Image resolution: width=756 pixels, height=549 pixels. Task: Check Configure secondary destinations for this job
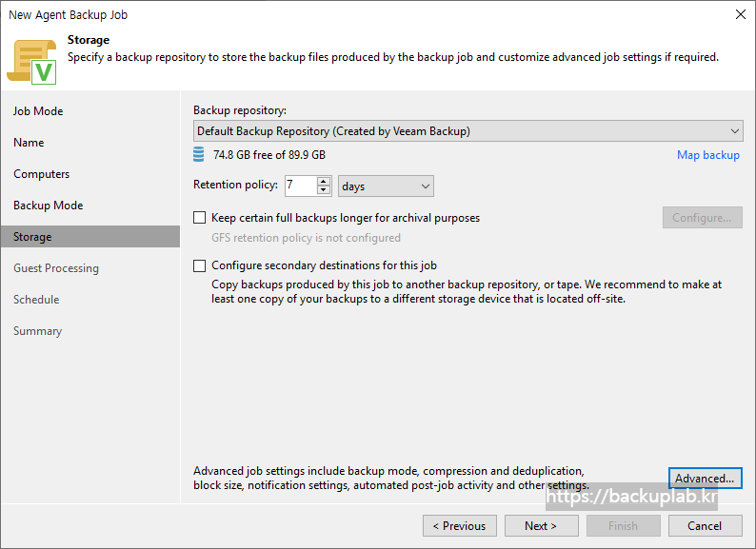click(x=199, y=265)
